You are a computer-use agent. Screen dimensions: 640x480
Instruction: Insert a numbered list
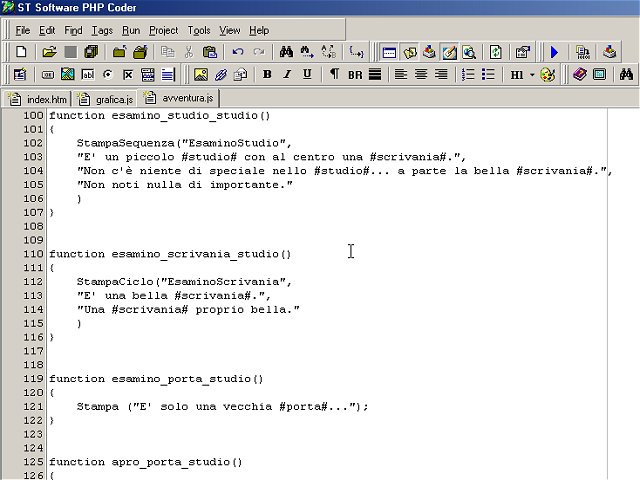coord(468,74)
